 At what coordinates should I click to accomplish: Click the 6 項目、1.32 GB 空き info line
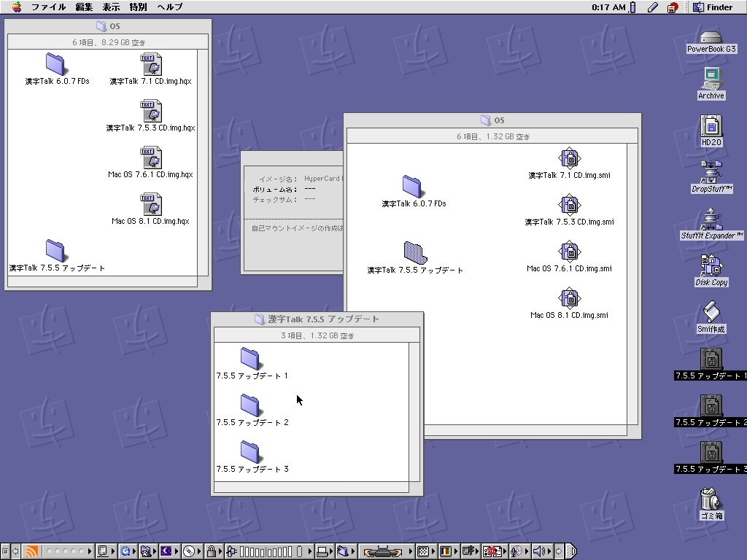pyautogui.click(x=493, y=136)
